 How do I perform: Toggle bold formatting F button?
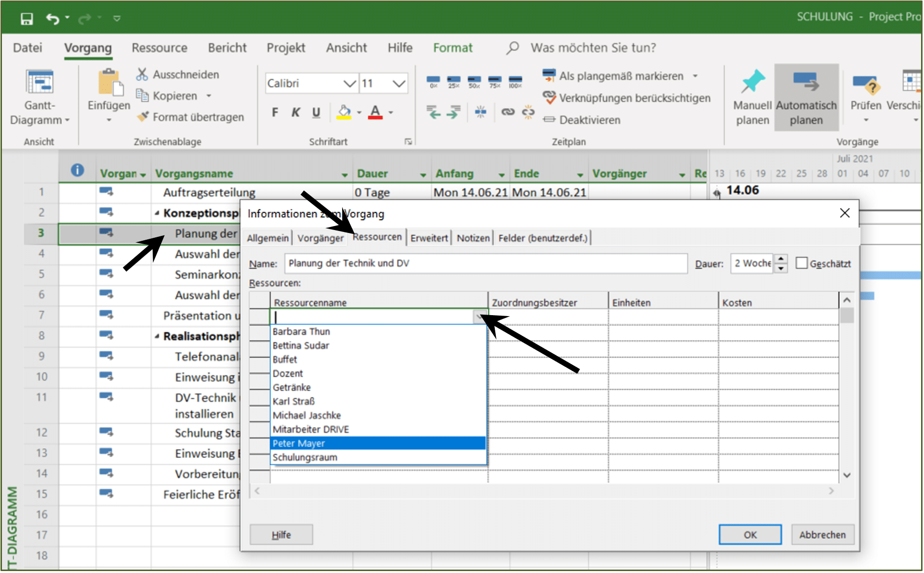[x=275, y=113]
